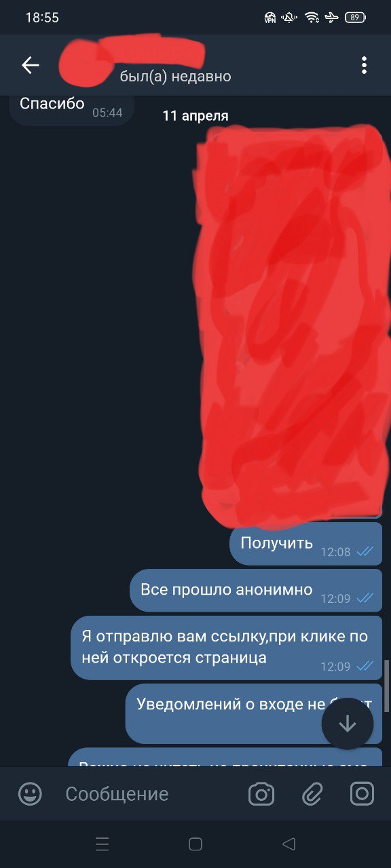Screen dimensions: 391x868
Task: Open profile via "был(а) недавно" status
Action: click(x=176, y=77)
